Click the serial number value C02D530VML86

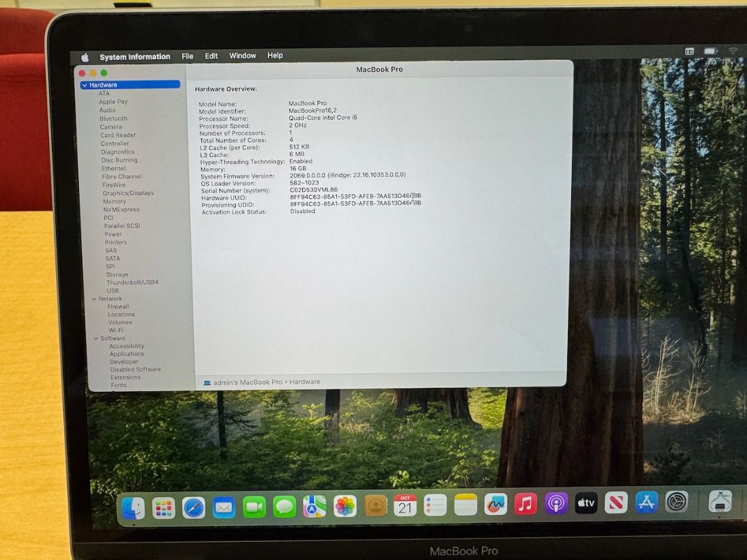point(313,189)
